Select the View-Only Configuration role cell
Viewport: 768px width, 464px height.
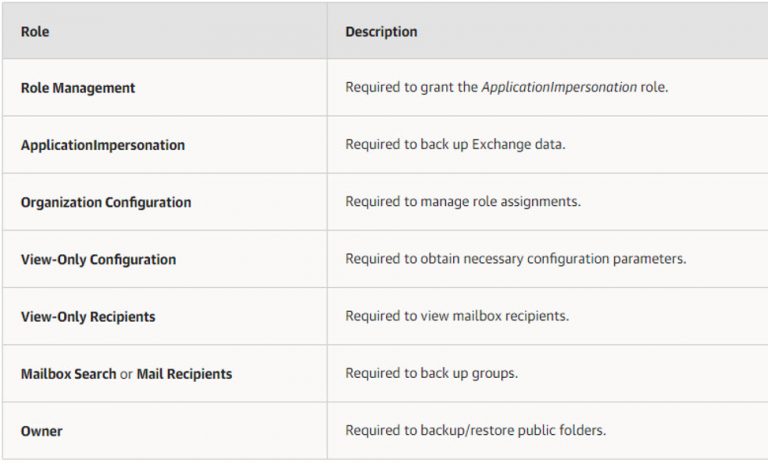click(x=165, y=259)
